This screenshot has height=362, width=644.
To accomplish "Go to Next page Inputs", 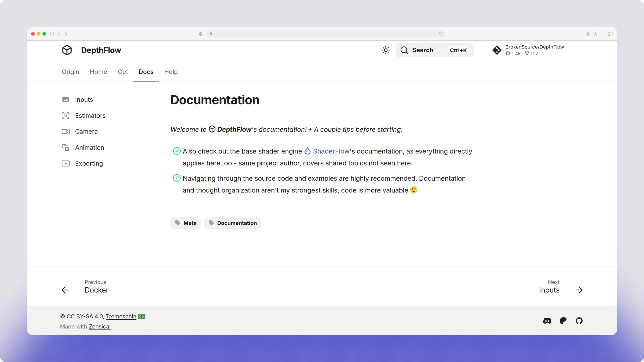I will pos(549,286).
